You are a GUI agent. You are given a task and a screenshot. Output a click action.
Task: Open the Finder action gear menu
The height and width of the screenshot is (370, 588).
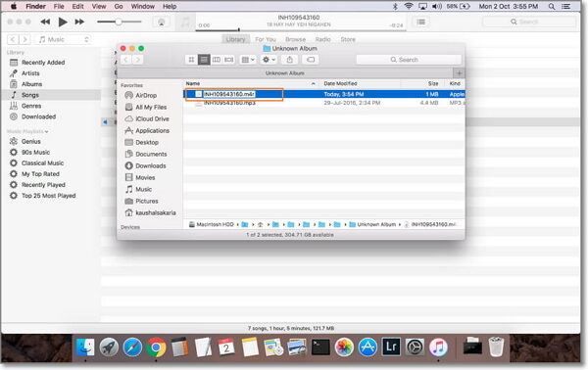[x=269, y=60]
